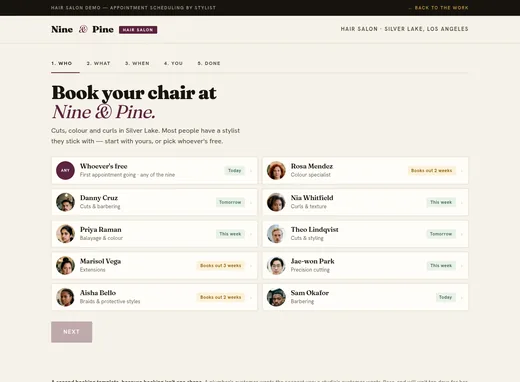Open the 1. Who step tab
The width and height of the screenshot is (520, 382).
[62, 63]
